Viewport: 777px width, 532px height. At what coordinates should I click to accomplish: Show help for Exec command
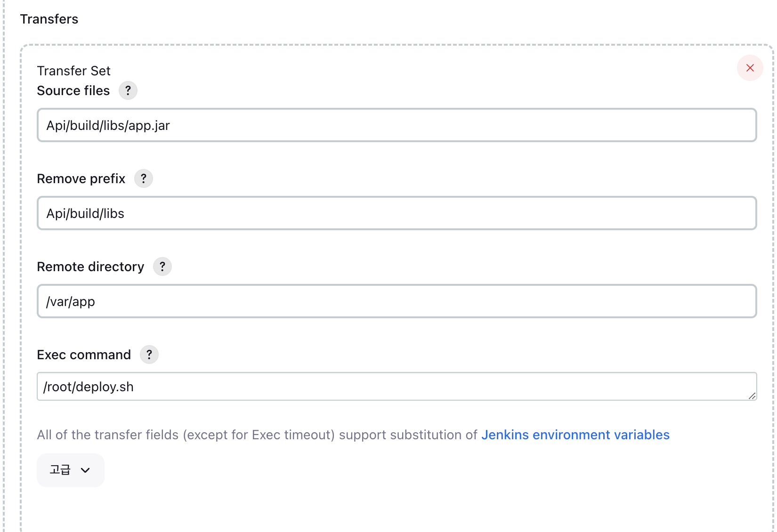click(149, 355)
